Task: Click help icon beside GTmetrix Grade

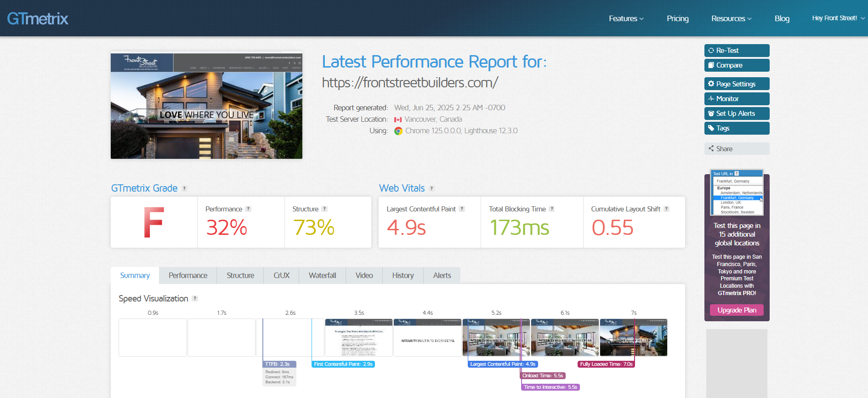Action: click(x=184, y=188)
